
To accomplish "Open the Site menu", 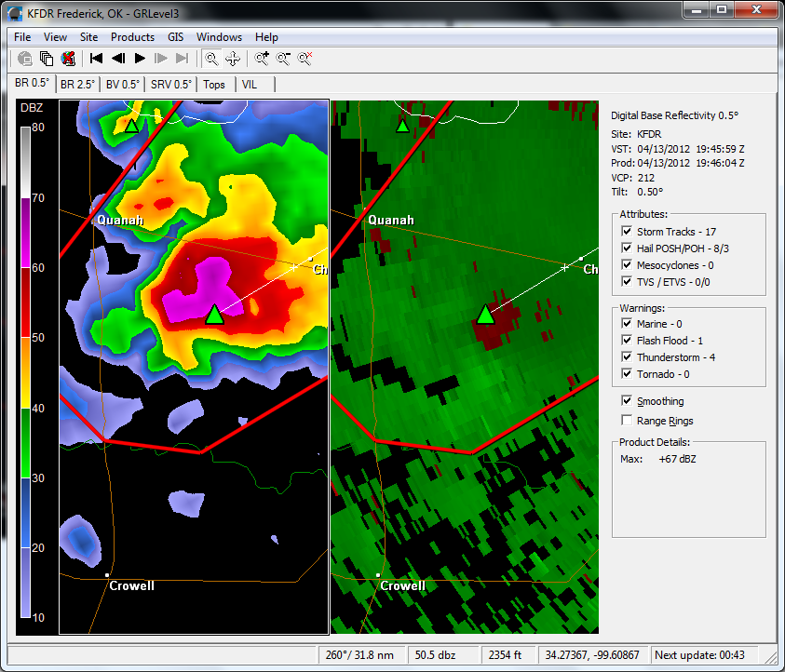I will (x=88, y=37).
